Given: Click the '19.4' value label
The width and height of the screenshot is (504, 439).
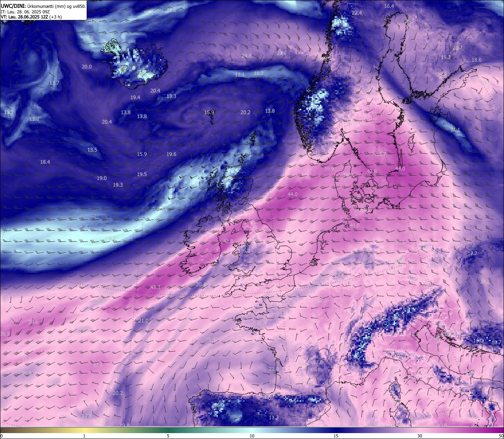Looking at the screenshot, I should pos(135,97).
